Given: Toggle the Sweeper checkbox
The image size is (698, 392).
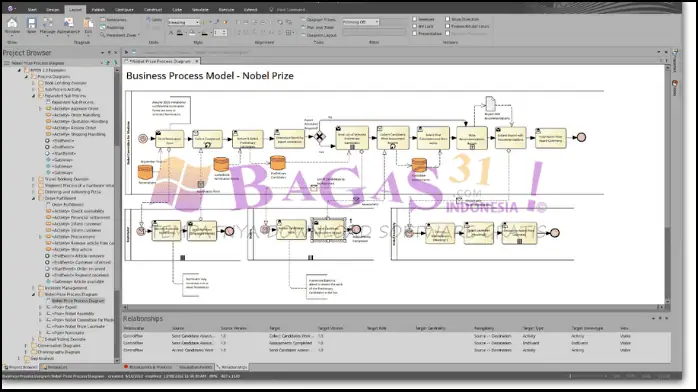Looking at the screenshot, I should (x=414, y=19).
